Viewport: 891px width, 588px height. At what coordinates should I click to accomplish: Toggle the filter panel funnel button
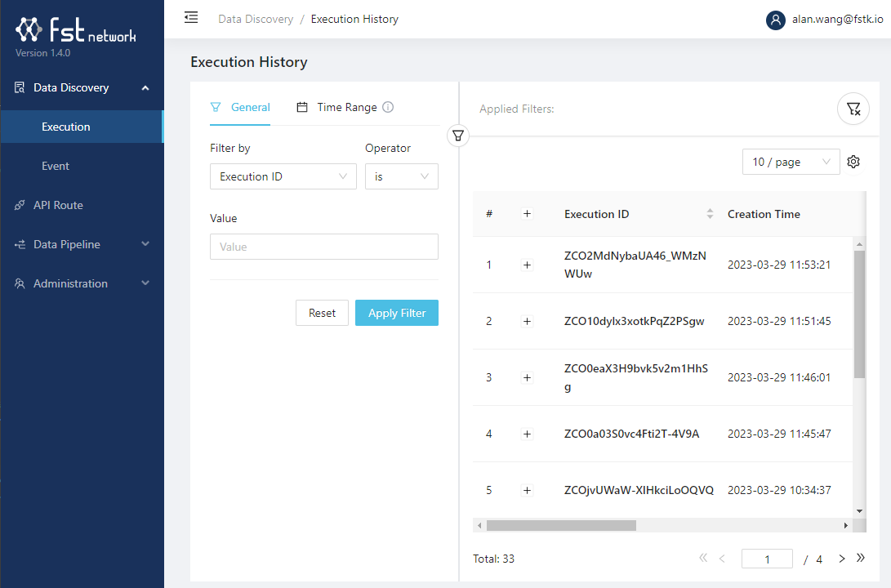[458, 136]
